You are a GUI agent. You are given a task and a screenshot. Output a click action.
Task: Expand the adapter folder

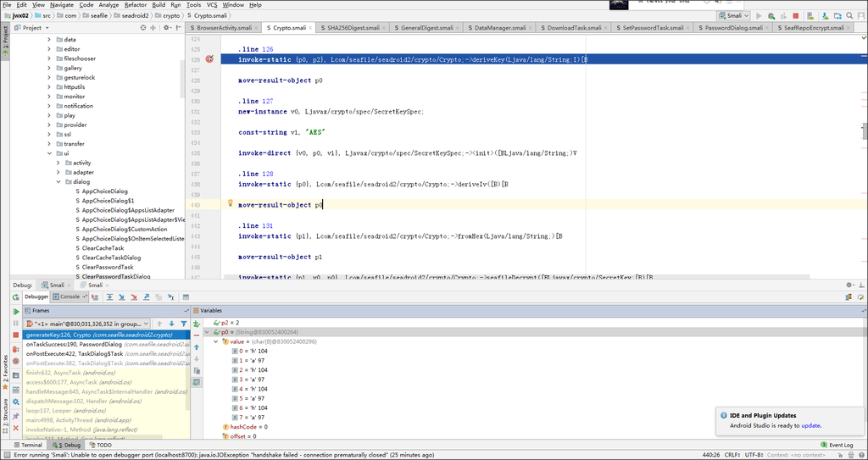[x=58, y=172]
